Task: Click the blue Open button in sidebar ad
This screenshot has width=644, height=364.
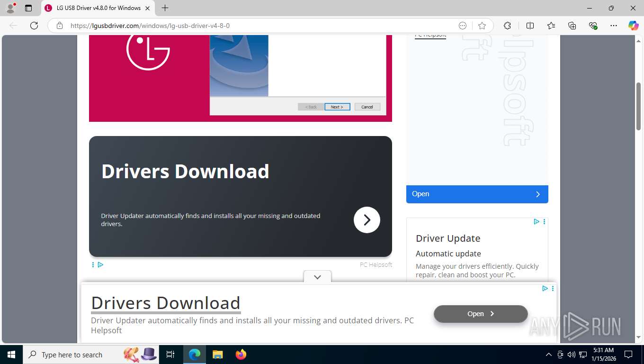Action: point(477,194)
